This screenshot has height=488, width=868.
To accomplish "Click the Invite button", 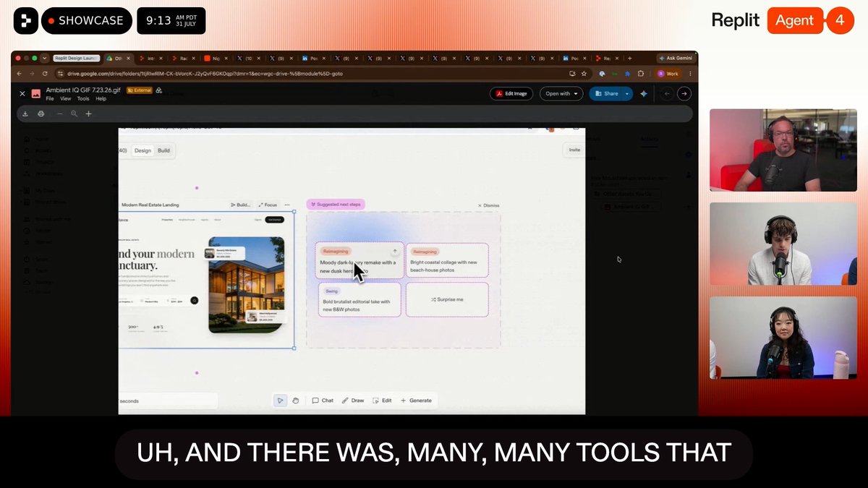I will (574, 150).
